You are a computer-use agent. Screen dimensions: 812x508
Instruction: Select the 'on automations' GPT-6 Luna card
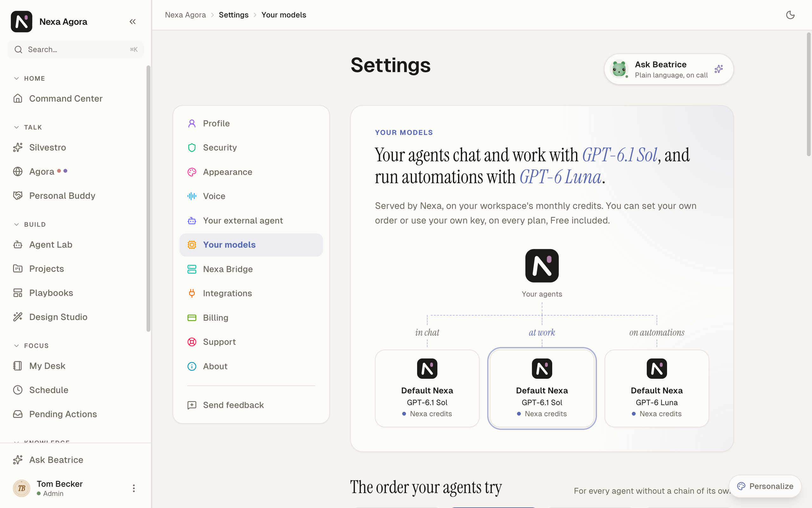[x=657, y=388]
